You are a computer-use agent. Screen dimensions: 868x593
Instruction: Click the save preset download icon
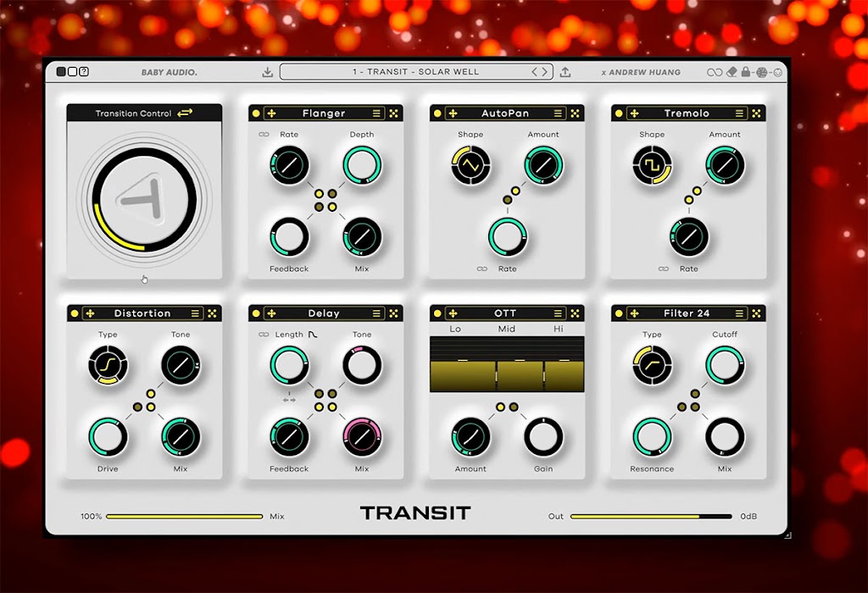pos(267,72)
